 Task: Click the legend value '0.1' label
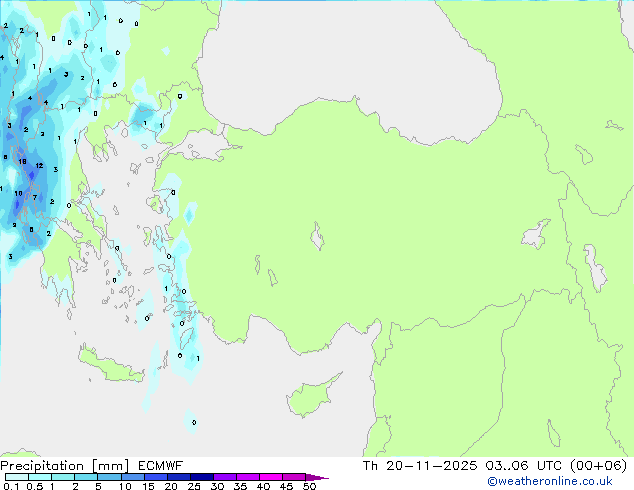pos(11,486)
